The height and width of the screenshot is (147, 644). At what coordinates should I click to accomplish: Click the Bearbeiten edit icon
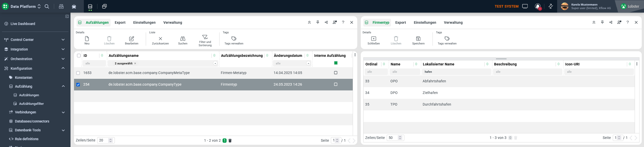coord(131,39)
